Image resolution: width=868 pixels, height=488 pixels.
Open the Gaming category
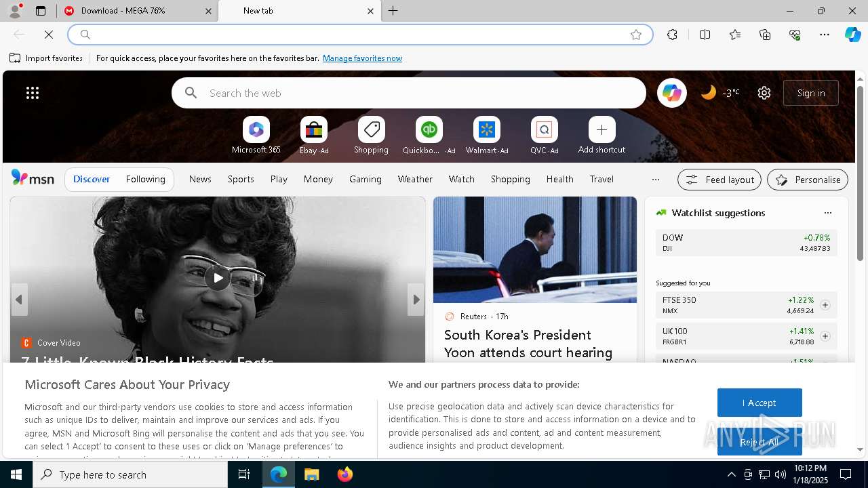pos(366,179)
